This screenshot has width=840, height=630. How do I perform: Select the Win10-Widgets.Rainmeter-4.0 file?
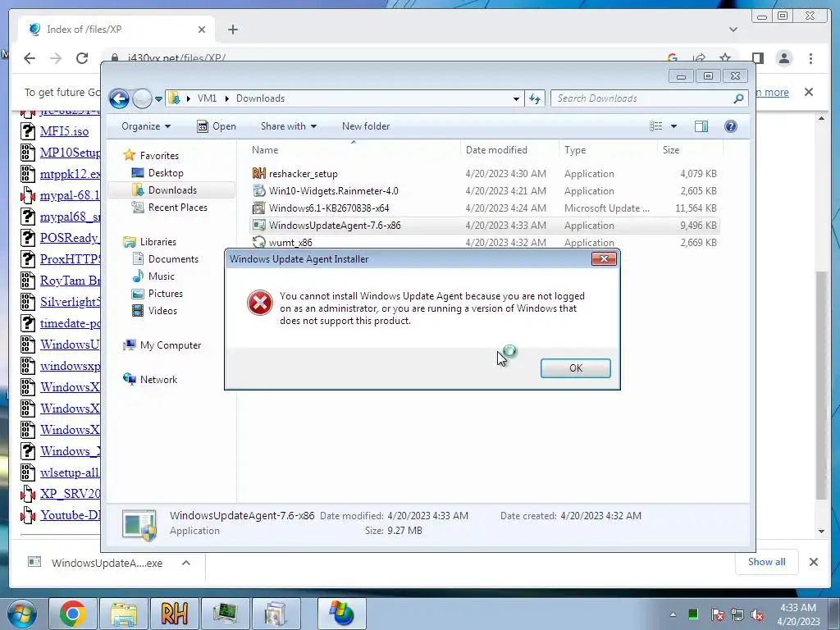(x=333, y=191)
